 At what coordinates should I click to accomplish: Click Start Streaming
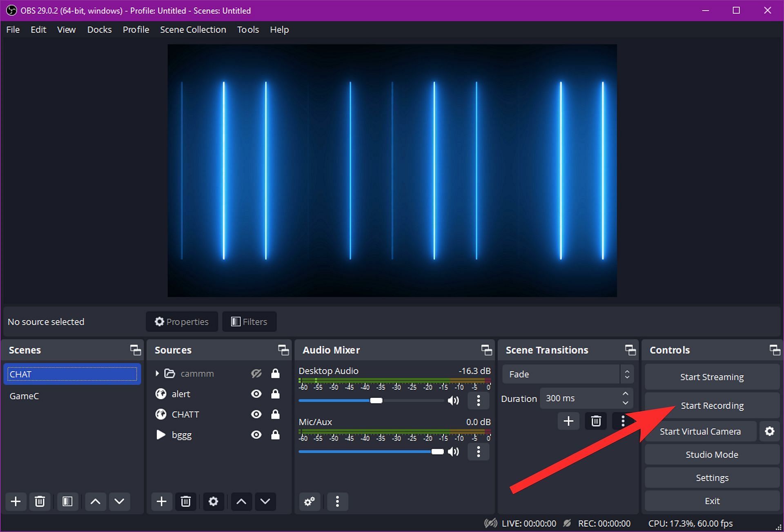[x=712, y=377]
